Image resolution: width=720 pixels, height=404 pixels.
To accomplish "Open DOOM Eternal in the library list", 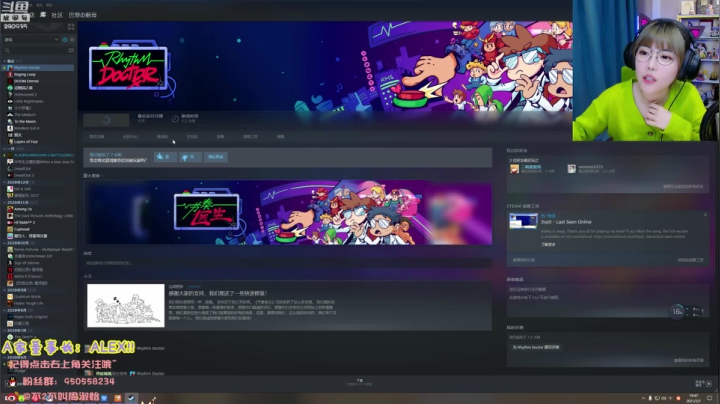I will coord(26,81).
